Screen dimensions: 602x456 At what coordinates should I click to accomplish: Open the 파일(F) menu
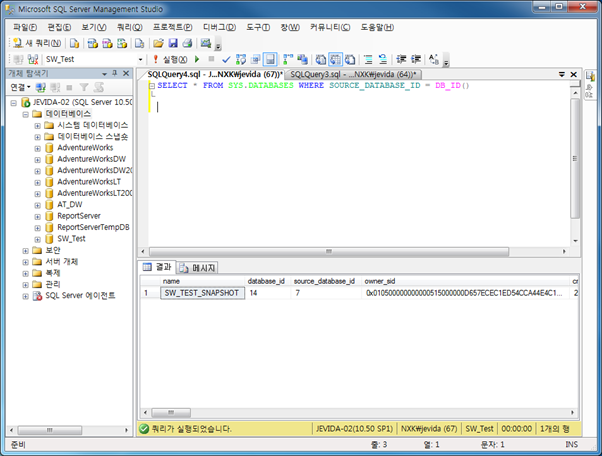(x=25, y=27)
